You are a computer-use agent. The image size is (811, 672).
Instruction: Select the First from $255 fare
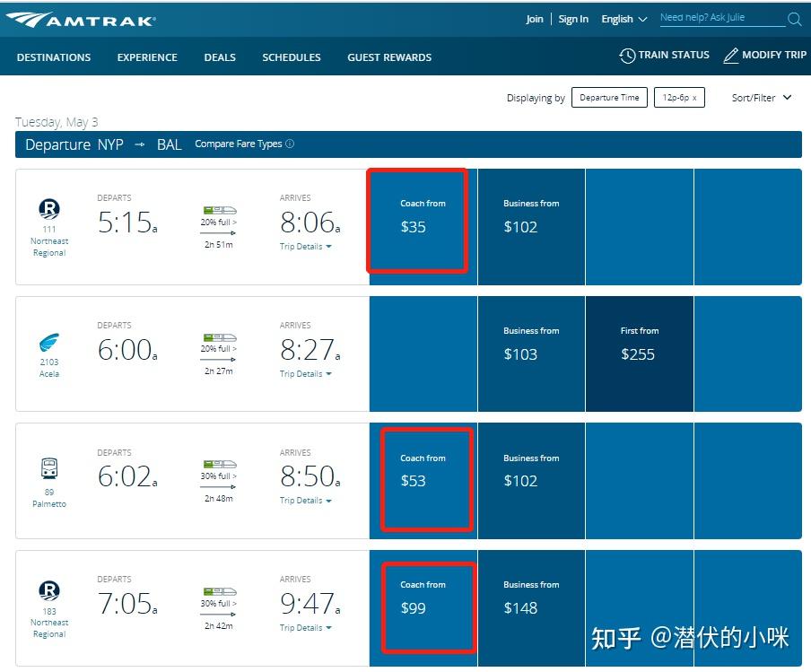[640, 353]
